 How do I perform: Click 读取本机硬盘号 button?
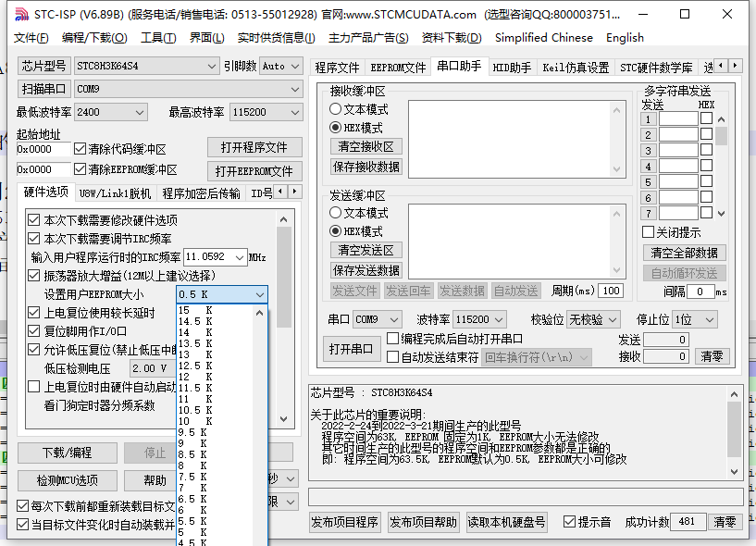506,522
